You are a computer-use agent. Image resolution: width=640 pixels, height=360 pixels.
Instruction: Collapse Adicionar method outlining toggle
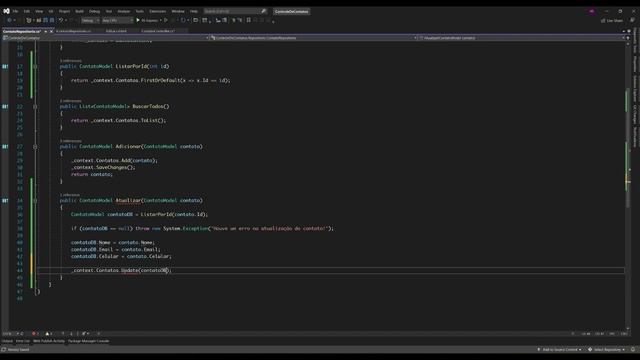(36, 147)
